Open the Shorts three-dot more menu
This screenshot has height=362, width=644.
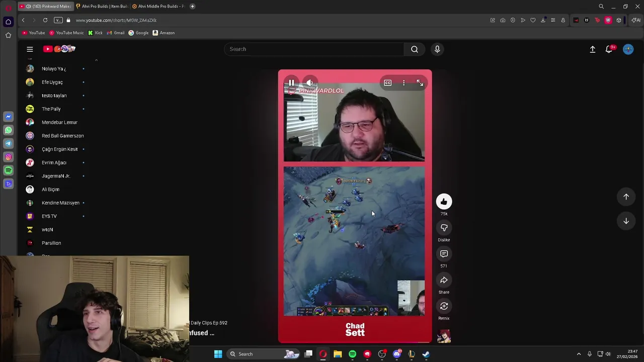404,83
